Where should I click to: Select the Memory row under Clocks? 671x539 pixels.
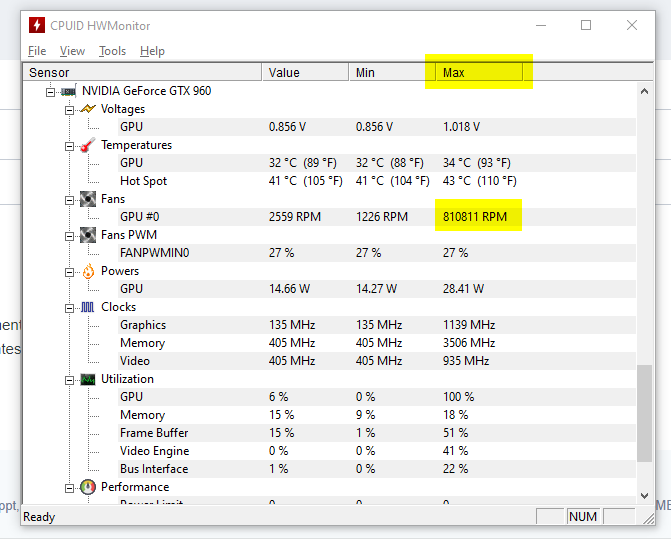pyautogui.click(x=377, y=343)
